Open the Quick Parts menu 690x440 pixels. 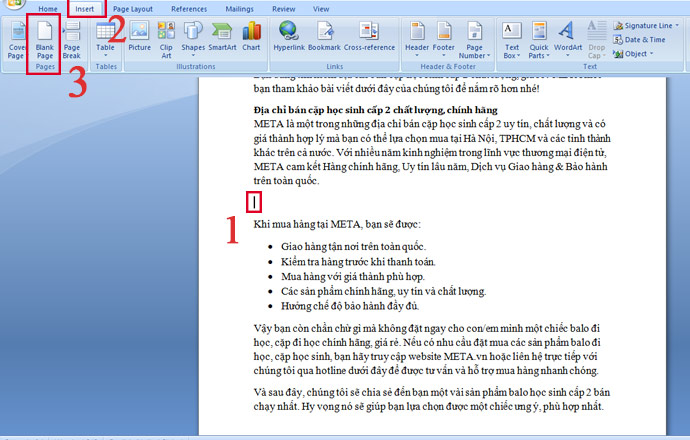click(x=539, y=40)
